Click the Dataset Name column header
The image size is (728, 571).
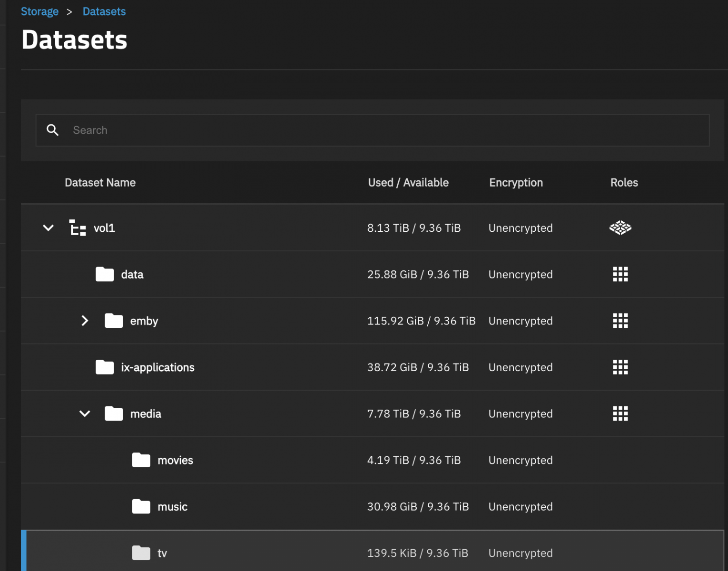[100, 183]
